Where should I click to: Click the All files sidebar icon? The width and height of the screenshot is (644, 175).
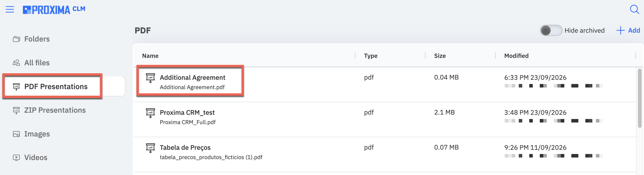coord(16,63)
